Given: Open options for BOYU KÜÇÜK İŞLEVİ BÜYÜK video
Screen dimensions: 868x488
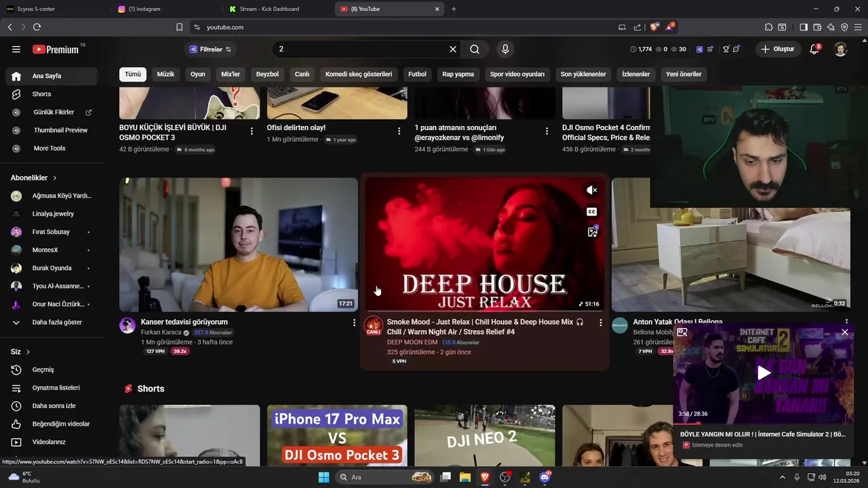Looking at the screenshot, I should pyautogui.click(x=252, y=131).
